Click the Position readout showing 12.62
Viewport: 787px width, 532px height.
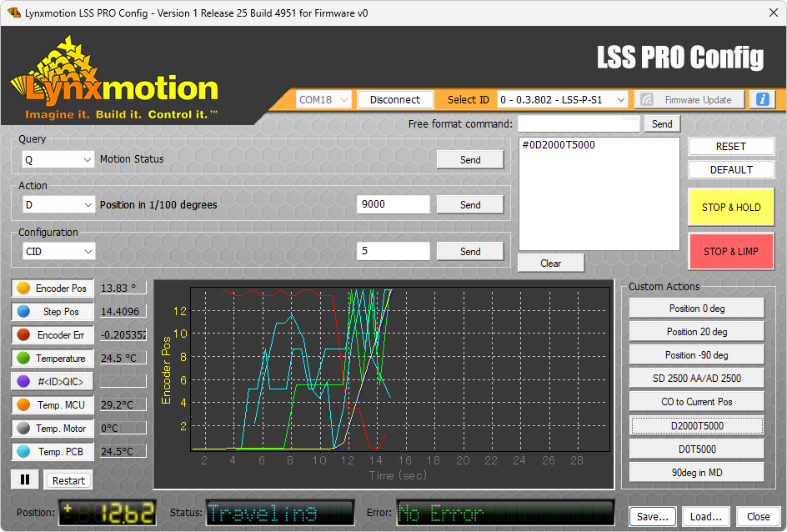[x=108, y=513]
